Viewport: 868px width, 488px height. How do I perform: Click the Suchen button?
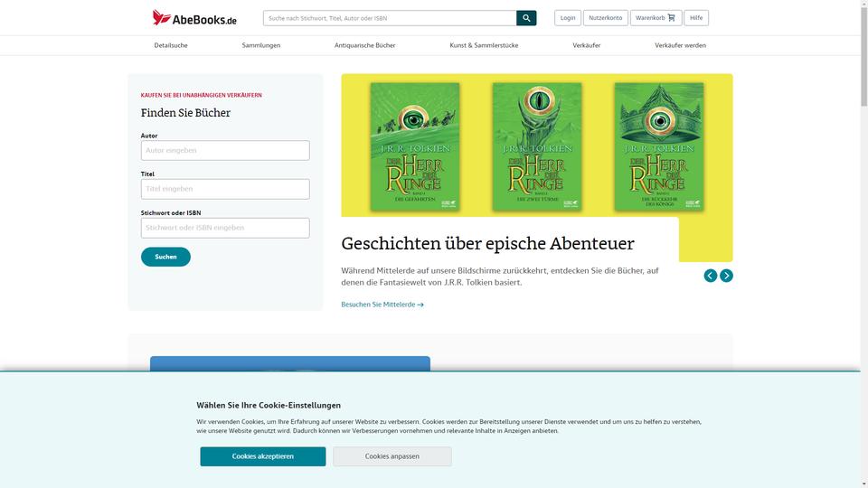(x=165, y=257)
